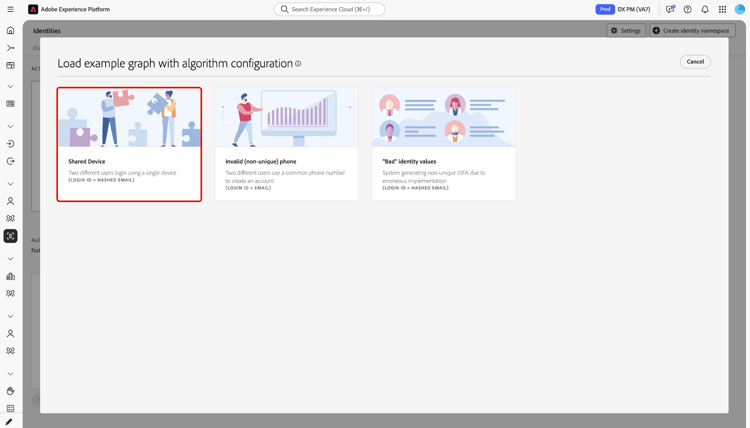
Task: Select the Shared Device example card
Action: [129, 144]
